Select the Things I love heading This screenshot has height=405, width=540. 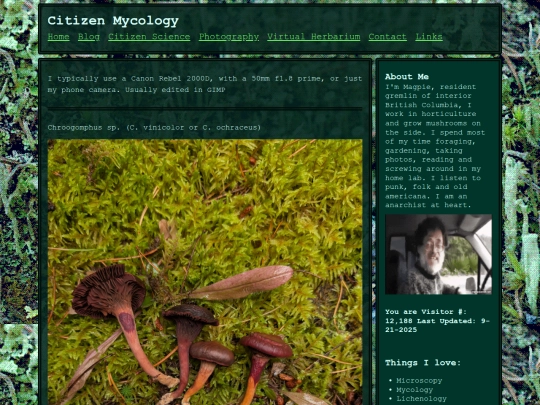pos(423,363)
